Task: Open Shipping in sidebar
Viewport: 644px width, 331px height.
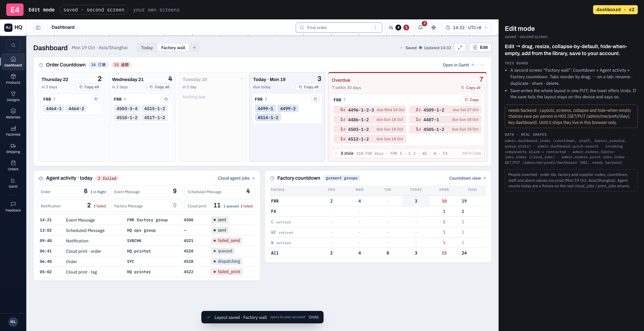Action: [x=13, y=148]
